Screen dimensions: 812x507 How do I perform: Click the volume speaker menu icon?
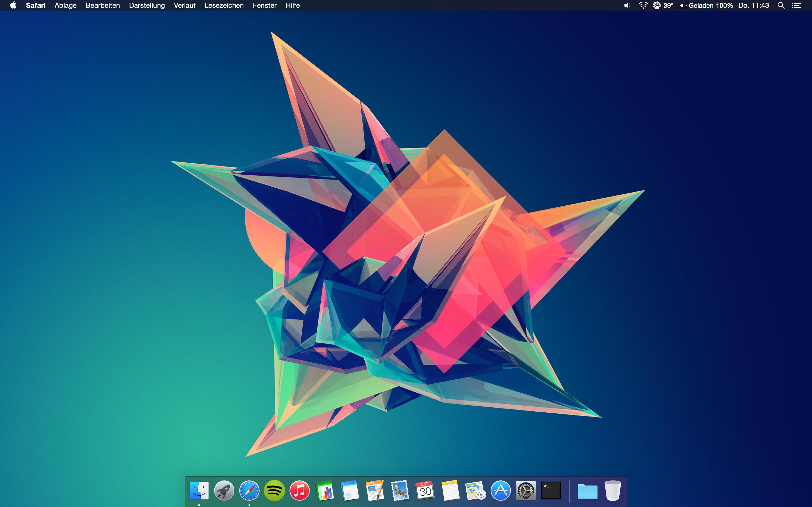click(627, 5)
